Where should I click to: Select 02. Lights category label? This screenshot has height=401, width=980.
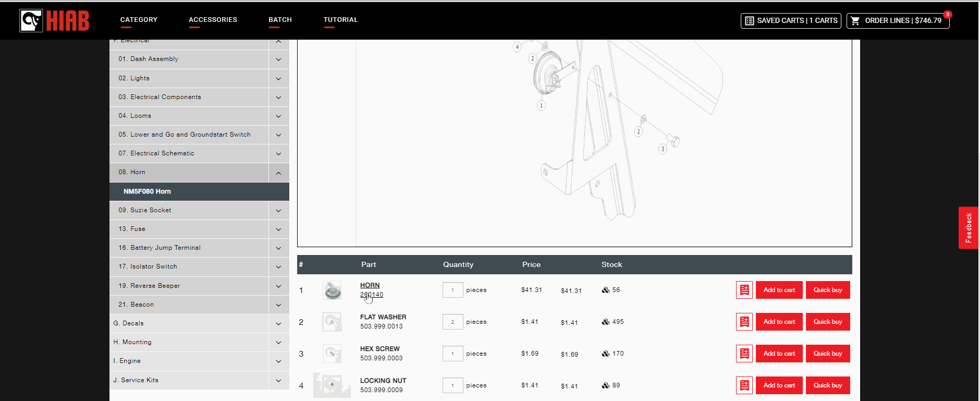(x=134, y=78)
